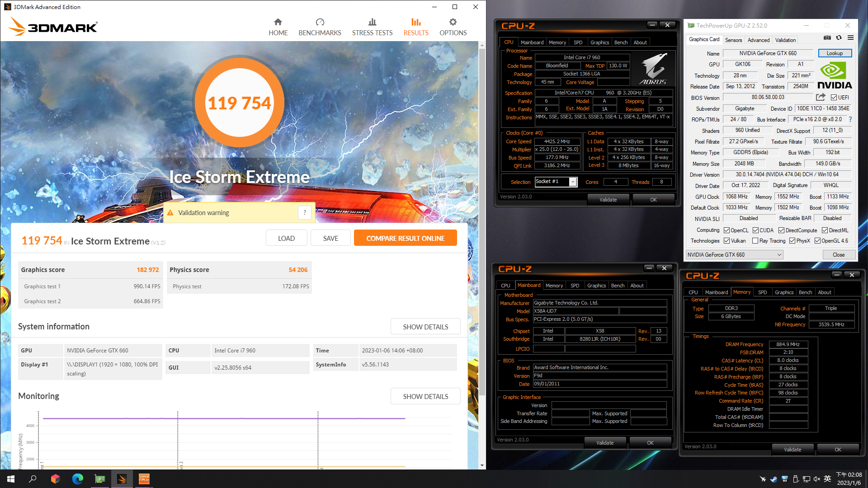Click Compare Result Online button
The height and width of the screenshot is (488, 868).
[405, 238]
